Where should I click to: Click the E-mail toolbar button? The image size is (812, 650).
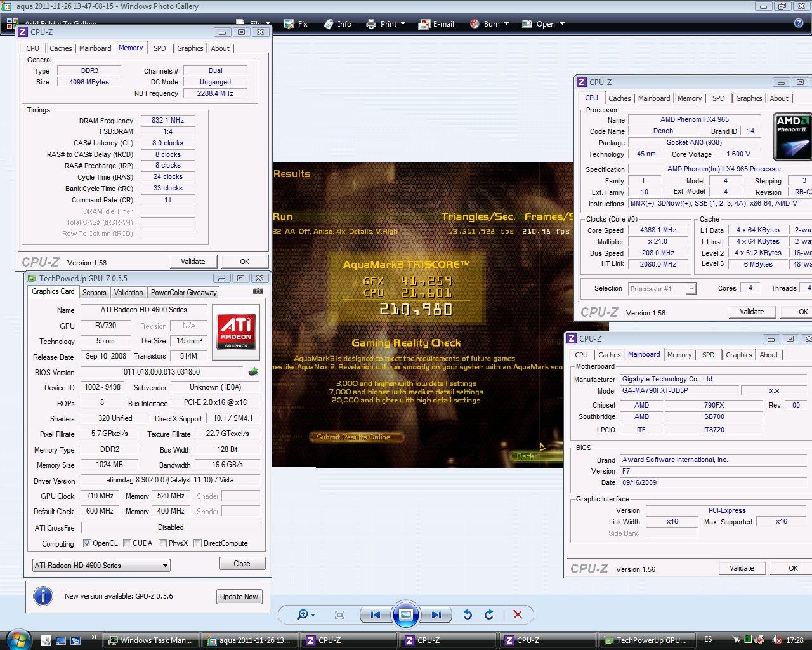tap(436, 24)
